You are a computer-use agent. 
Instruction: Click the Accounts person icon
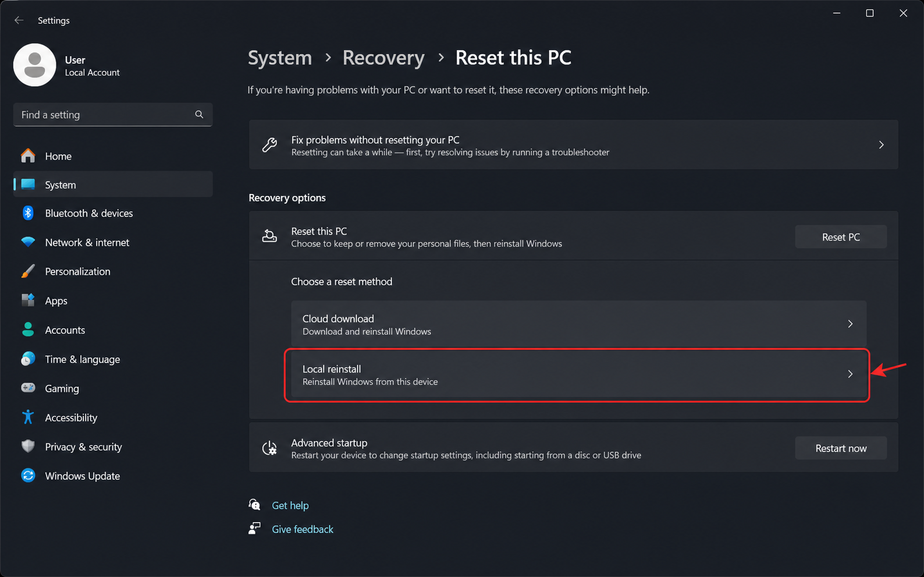pos(28,330)
